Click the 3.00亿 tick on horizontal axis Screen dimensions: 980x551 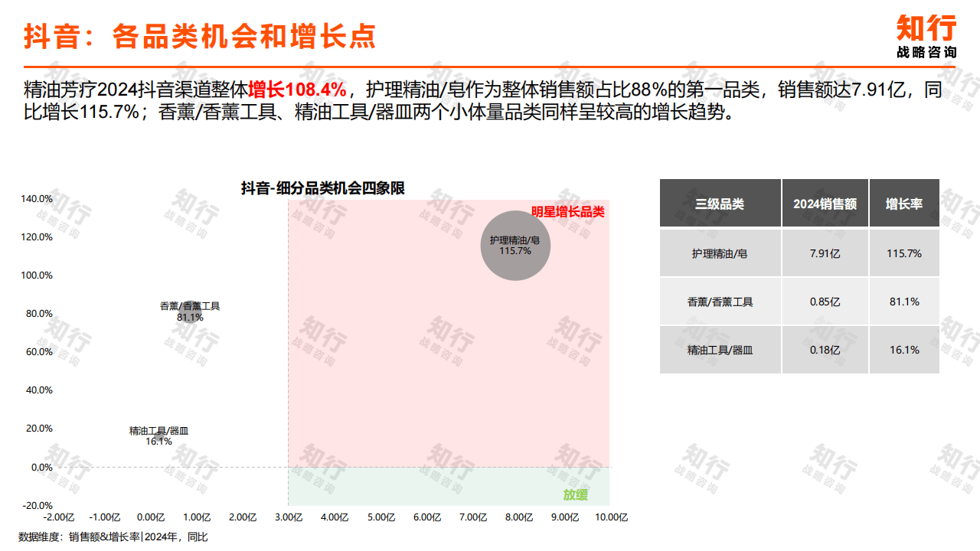click(288, 517)
